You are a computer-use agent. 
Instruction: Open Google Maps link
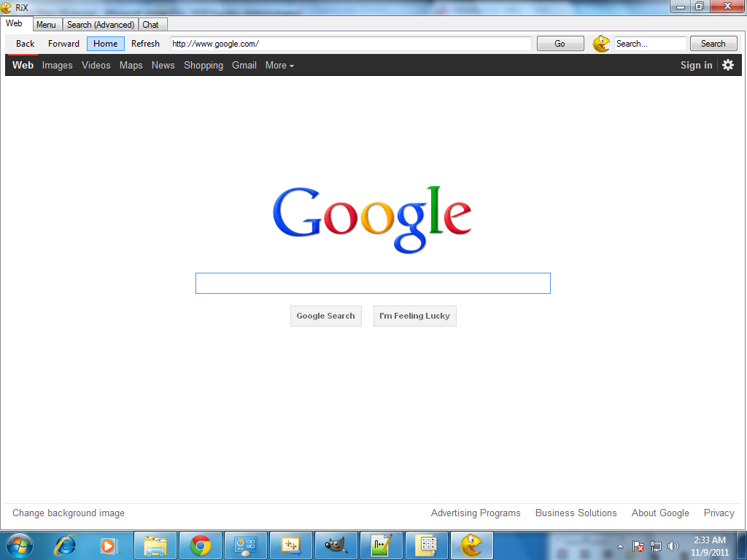[131, 65]
